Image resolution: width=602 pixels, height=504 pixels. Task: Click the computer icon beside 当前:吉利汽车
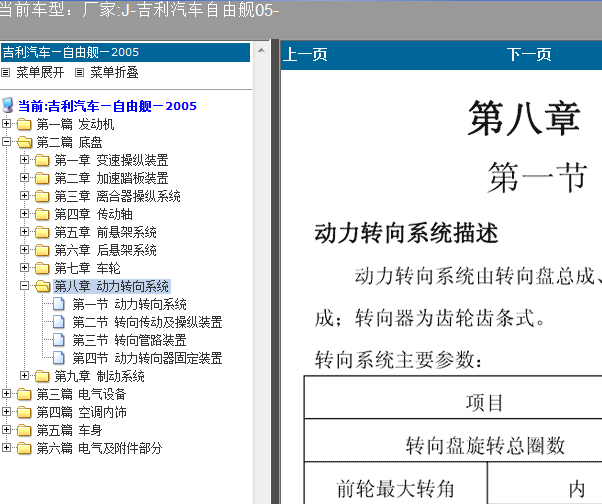(7, 105)
